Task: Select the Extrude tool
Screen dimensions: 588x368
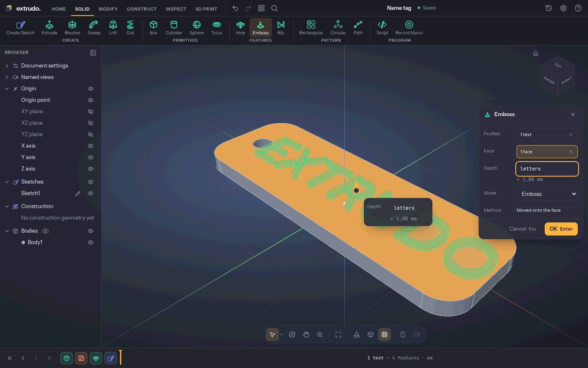Action: click(49, 28)
